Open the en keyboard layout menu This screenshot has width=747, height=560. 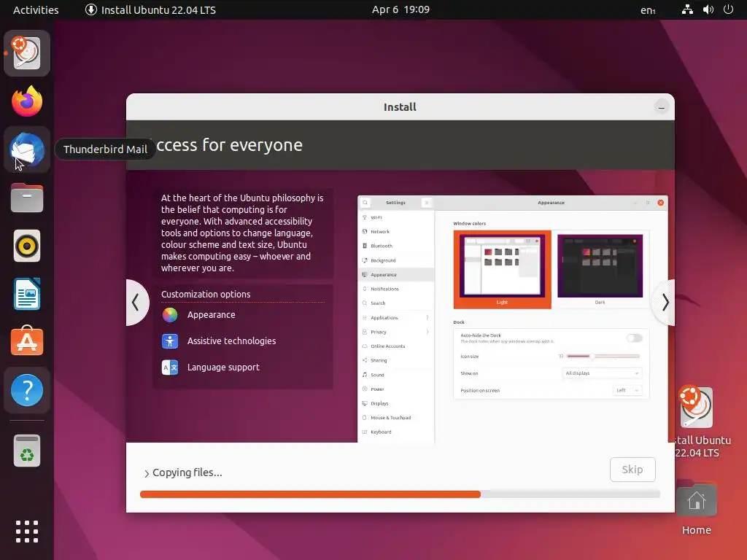pyautogui.click(x=648, y=9)
